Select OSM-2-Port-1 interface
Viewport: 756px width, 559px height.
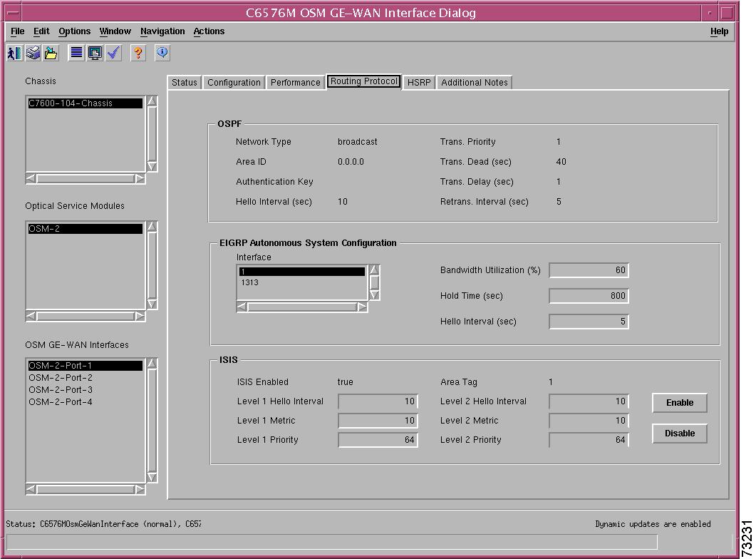click(86, 366)
